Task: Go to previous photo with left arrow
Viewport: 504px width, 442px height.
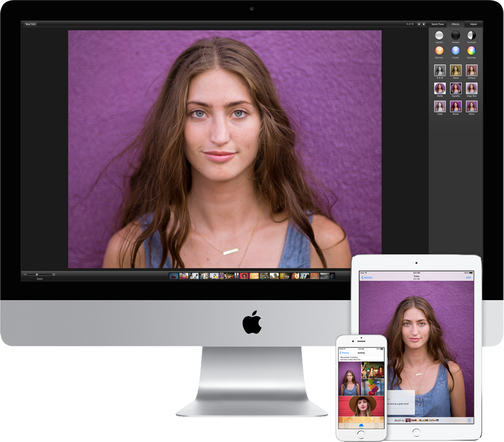Action: point(419,24)
